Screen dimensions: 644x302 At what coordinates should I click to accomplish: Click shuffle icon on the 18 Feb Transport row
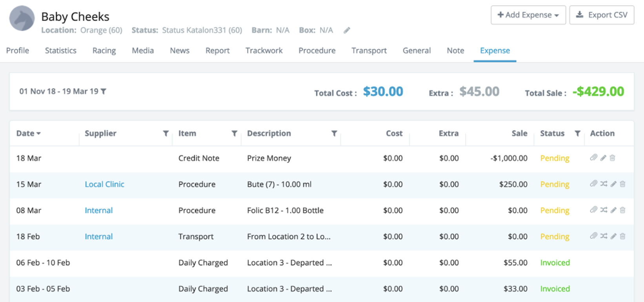pos(604,236)
